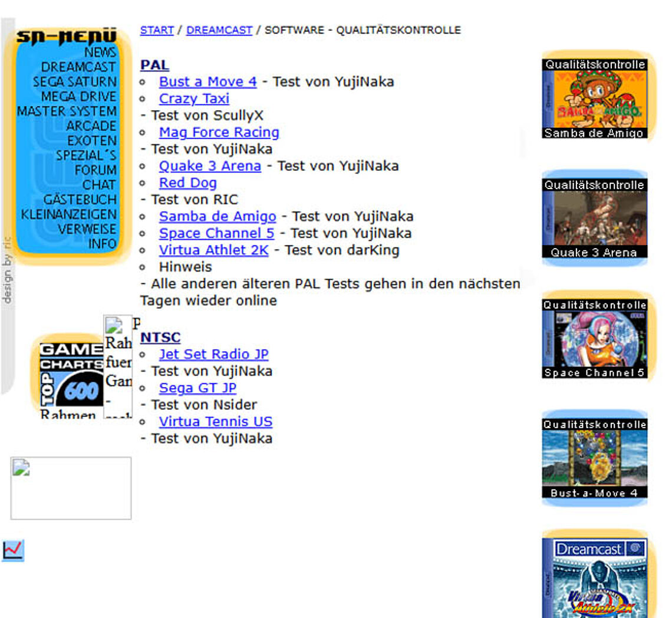Click the 'Hinweis' list entry text

point(185,267)
